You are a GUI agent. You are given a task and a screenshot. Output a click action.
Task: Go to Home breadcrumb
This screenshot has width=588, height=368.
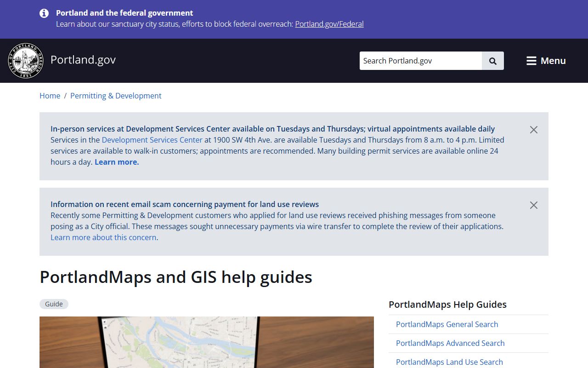point(50,96)
